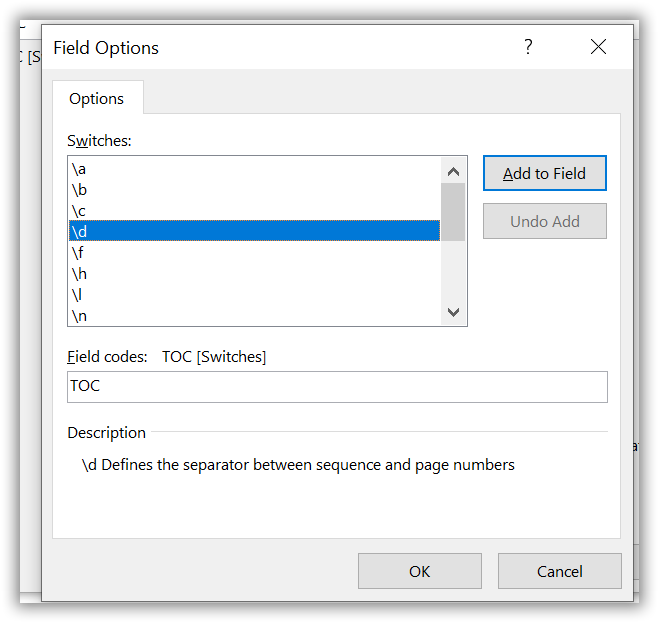The width and height of the screenshot is (659, 623).
Task: Confirm with the OK button
Action: (x=419, y=571)
